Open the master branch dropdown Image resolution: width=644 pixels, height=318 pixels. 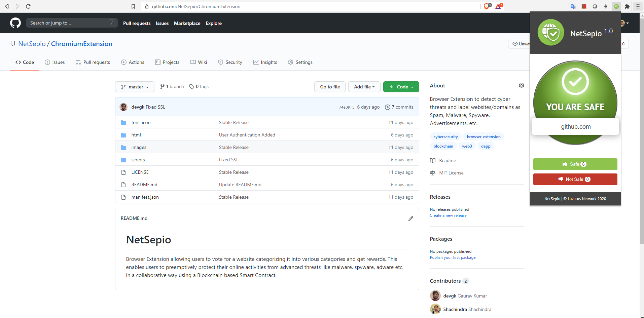(135, 87)
